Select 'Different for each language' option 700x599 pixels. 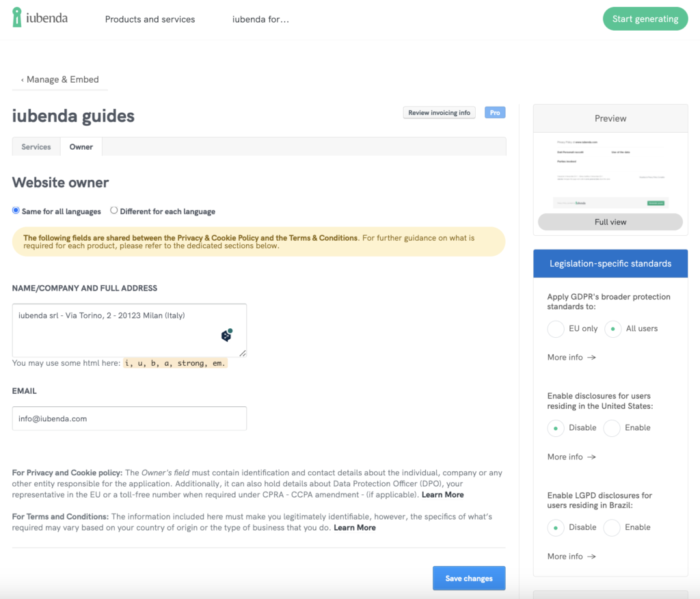pyautogui.click(x=114, y=211)
